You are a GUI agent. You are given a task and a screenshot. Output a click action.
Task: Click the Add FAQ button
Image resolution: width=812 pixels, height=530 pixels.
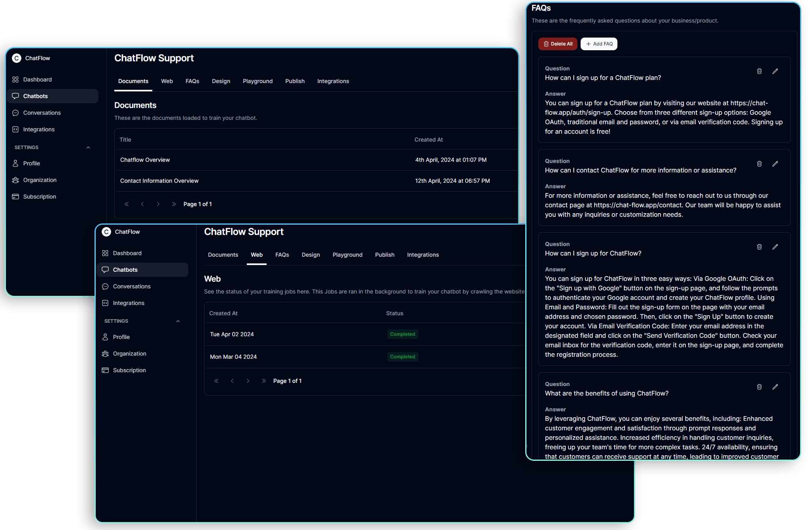[x=599, y=44]
